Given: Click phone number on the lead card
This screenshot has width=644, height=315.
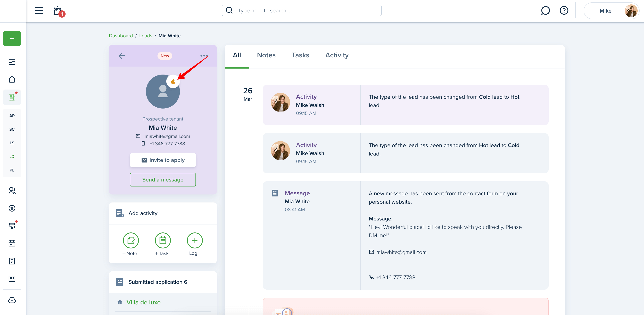Looking at the screenshot, I should [x=167, y=144].
